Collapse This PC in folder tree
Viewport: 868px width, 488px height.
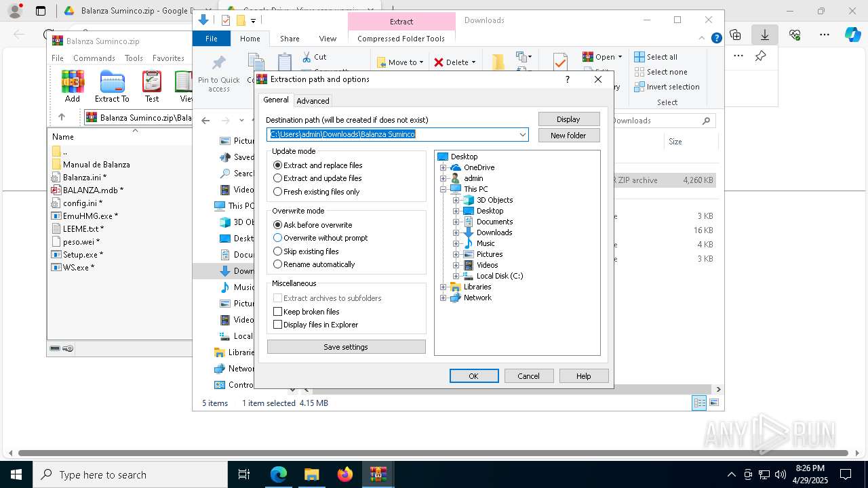443,189
